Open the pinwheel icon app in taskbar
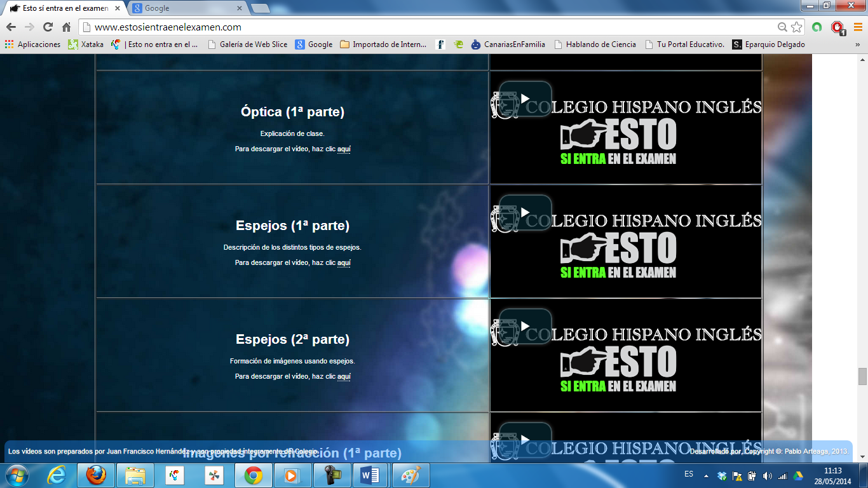 214,475
